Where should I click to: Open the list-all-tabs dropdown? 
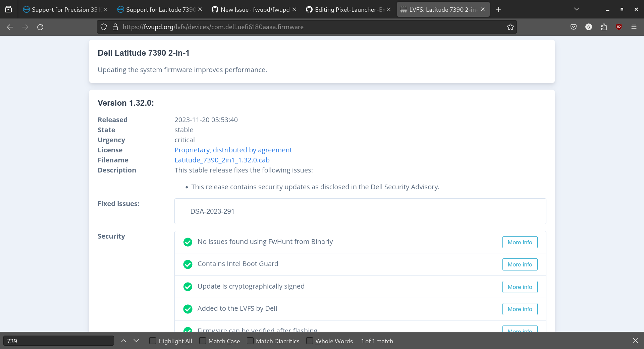(x=576, y=9)
